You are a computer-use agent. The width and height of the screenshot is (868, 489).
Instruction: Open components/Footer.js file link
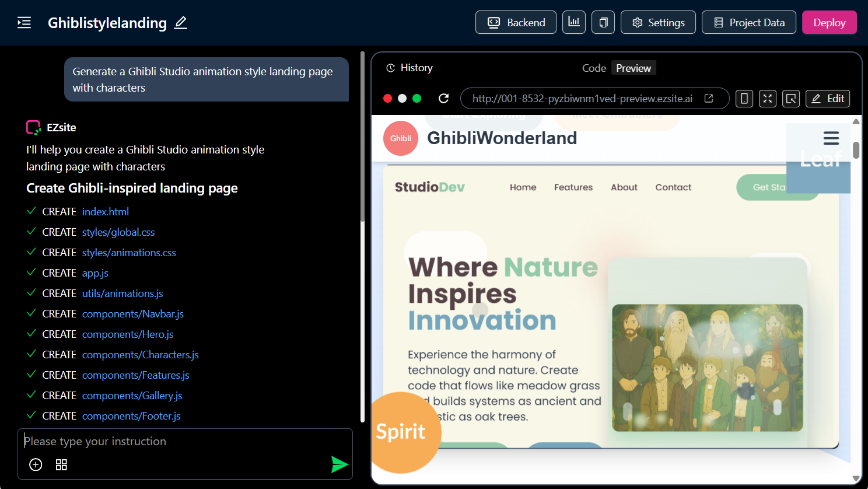(x=131, y=416)
